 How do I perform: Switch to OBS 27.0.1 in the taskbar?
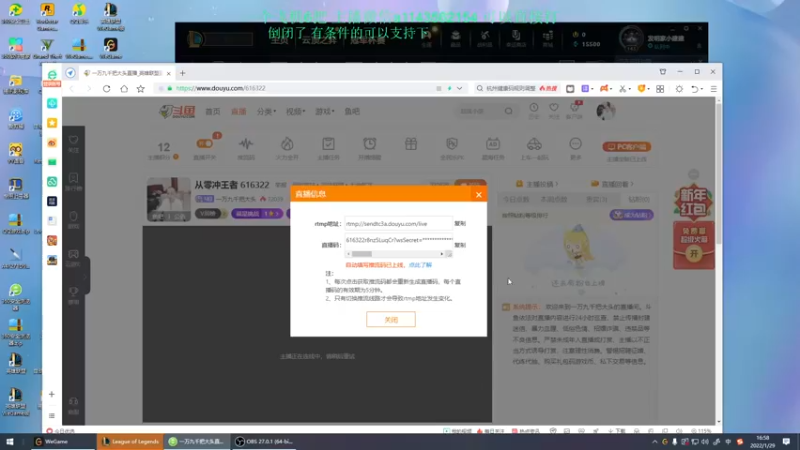(x=264, y=441)
